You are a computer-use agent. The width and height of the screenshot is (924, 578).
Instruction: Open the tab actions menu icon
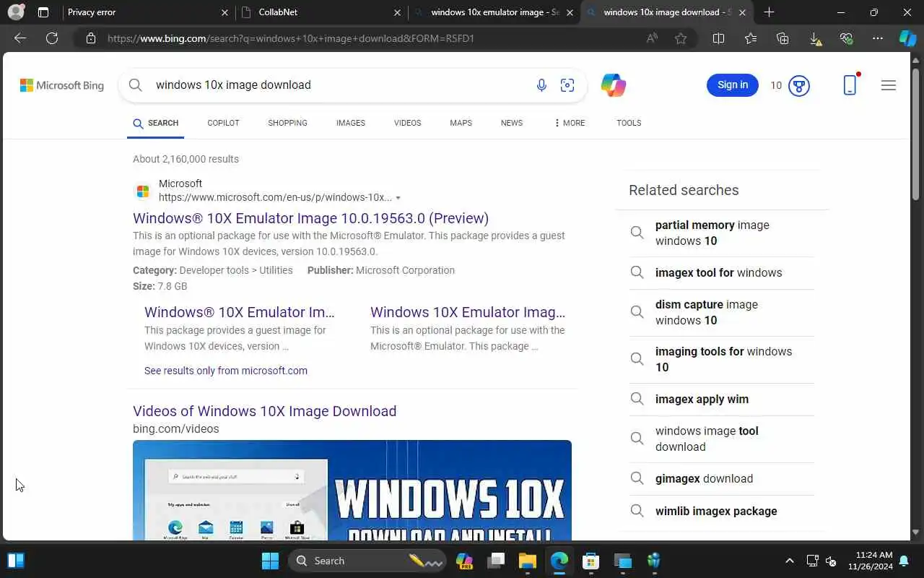[43, 12]
